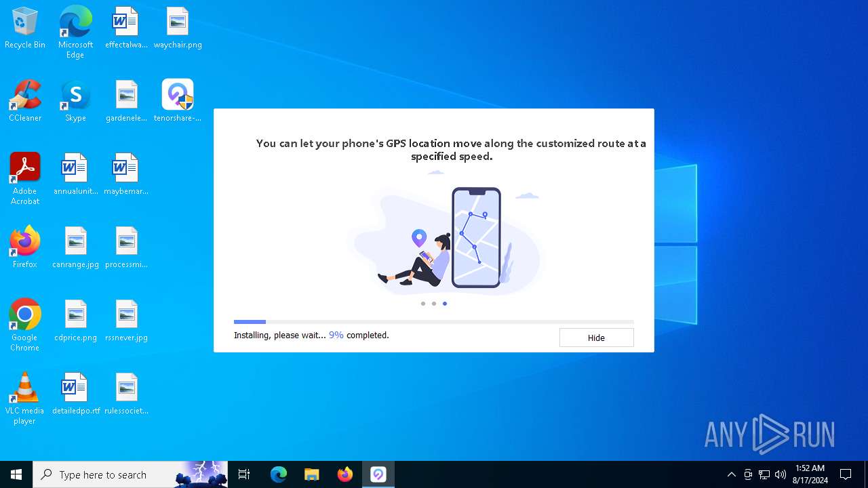Click the taskbar search box
Viewport: 868px width, 488px height.
point(130,474)
